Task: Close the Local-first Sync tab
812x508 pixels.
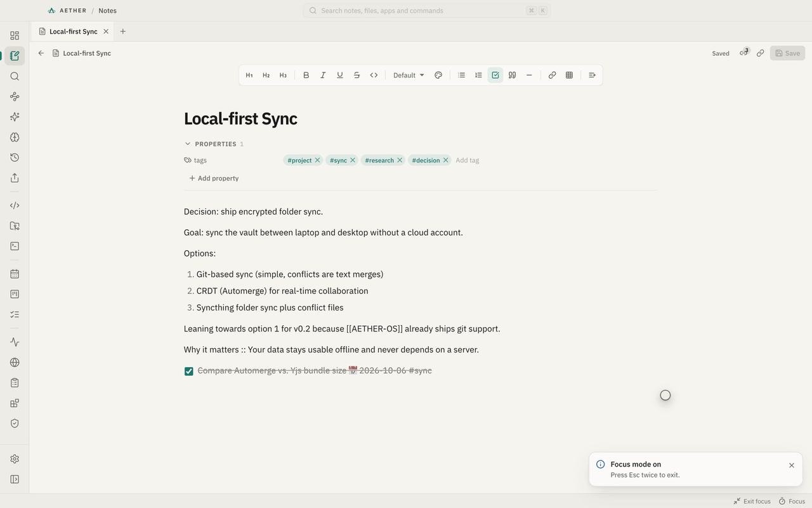Action: [106, 32]
